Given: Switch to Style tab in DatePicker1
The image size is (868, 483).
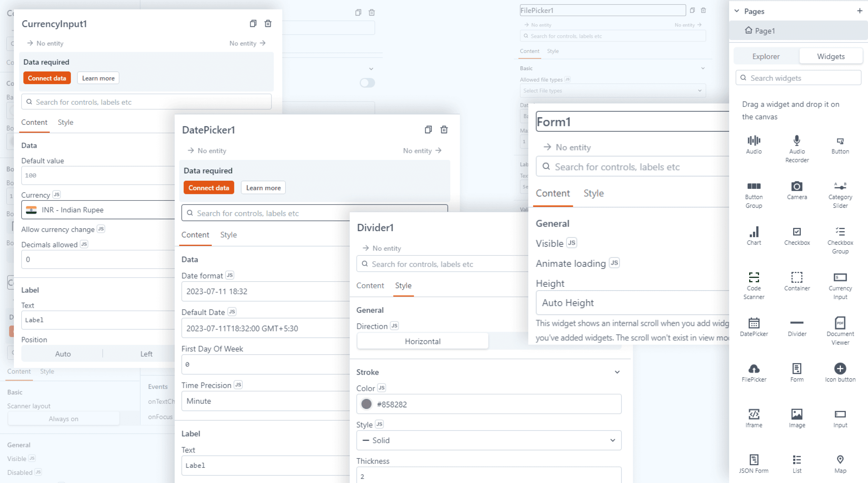Looking at the screenshot, I should pyautogui.click(x=228, y=234).
